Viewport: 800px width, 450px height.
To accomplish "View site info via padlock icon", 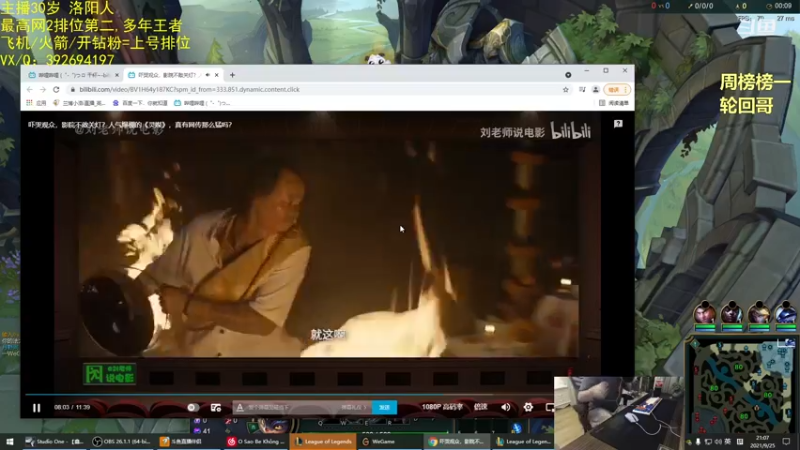I will tap(73, 89).
